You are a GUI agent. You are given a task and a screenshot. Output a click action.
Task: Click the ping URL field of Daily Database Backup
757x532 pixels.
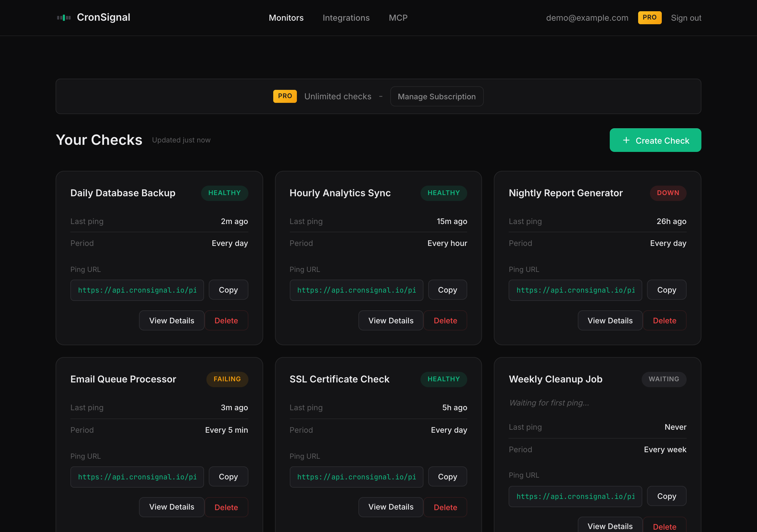137,290
